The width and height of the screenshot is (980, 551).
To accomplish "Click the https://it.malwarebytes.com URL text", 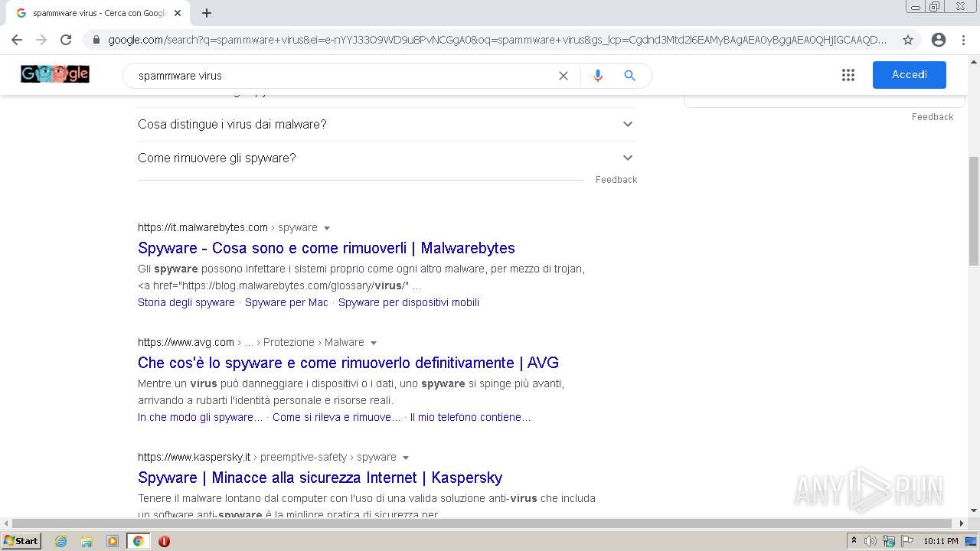I will [x=203, y=227].
